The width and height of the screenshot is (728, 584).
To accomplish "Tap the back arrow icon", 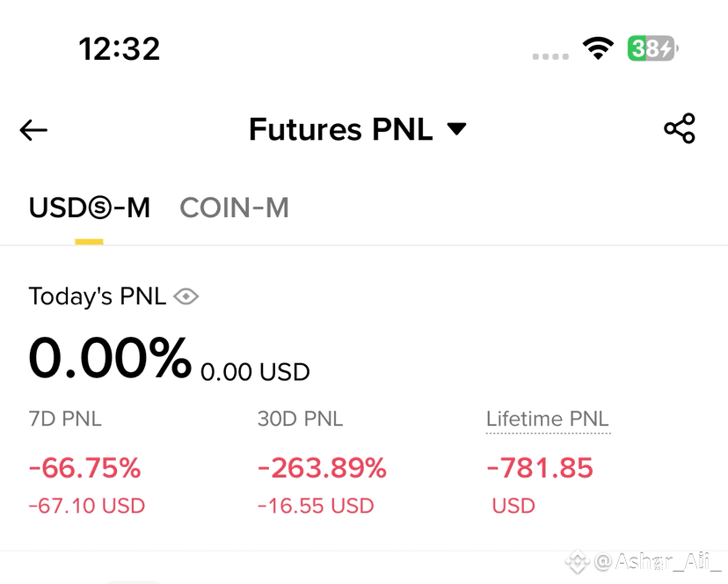I will point(33,129).
